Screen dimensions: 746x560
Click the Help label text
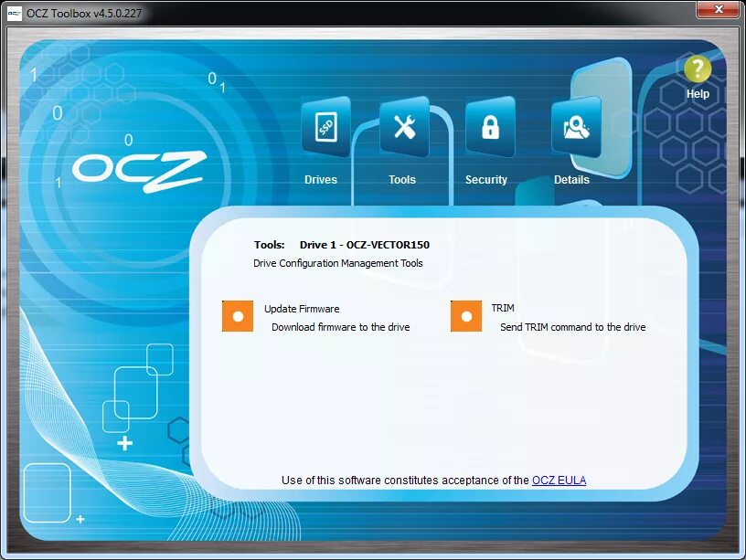(x=698, y=94)
